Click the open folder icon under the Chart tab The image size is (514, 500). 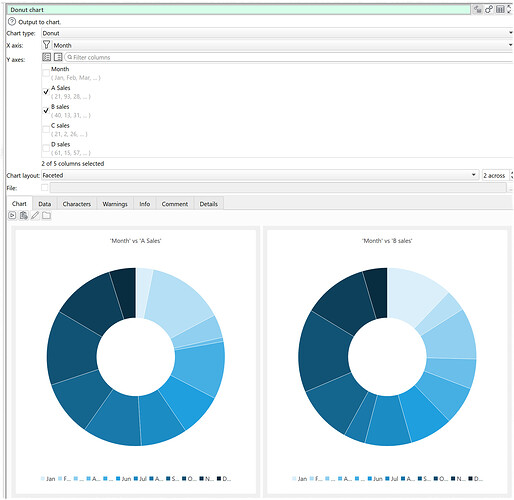pos(46,216)
